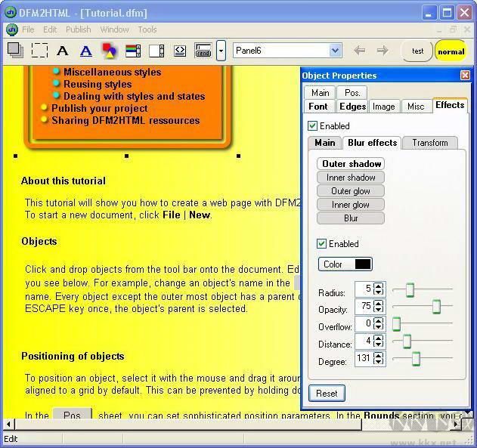477x448 pixels.
Task: Click the Opacity spinner arrows
Action: click(x=379, y=306)
